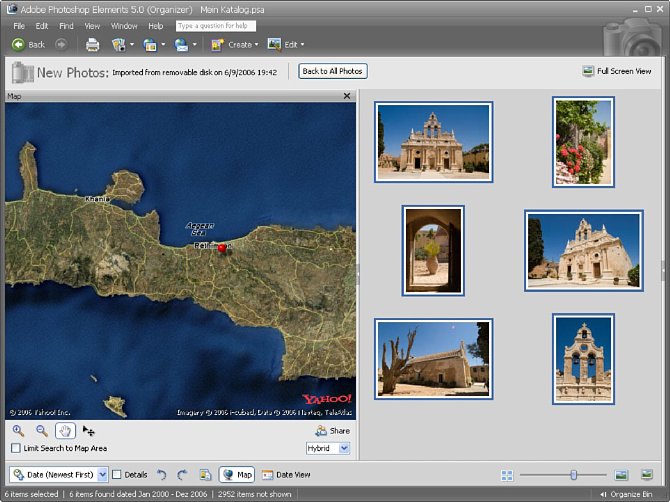The height and width of the screenshot is (502, 670).
Task: Click the Edit photo icon in toolbar
Action: click(x=274, y=44)
